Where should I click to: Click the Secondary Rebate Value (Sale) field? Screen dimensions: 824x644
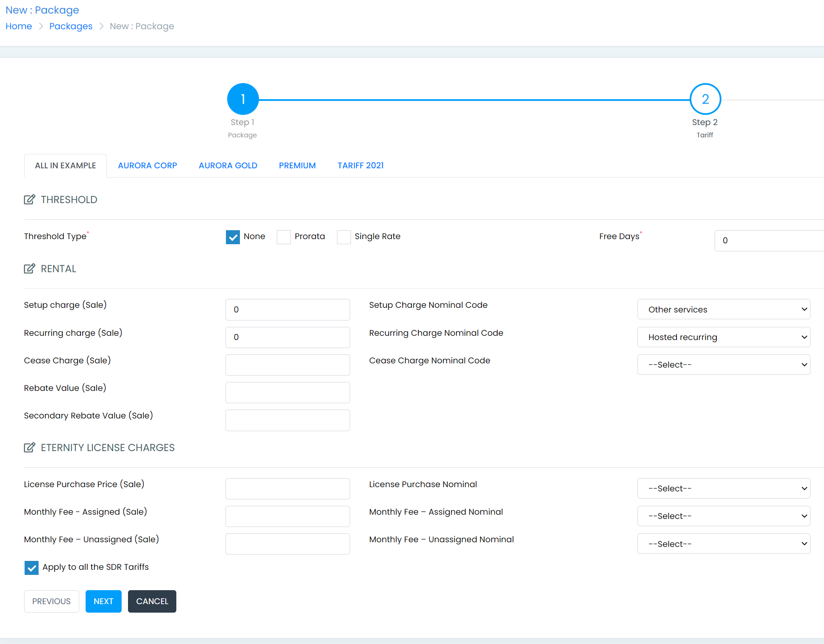click(288, 420)
